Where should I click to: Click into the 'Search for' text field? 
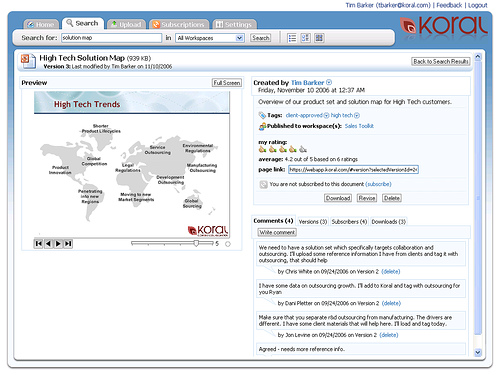112,38
